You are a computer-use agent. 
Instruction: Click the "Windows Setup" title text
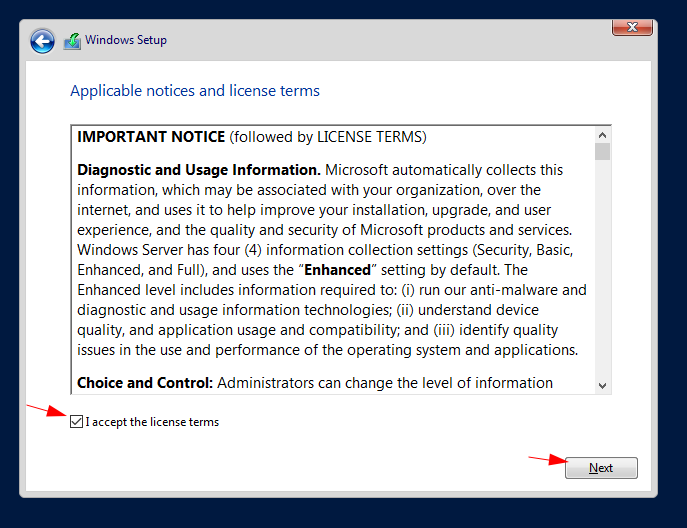[126, 40]
